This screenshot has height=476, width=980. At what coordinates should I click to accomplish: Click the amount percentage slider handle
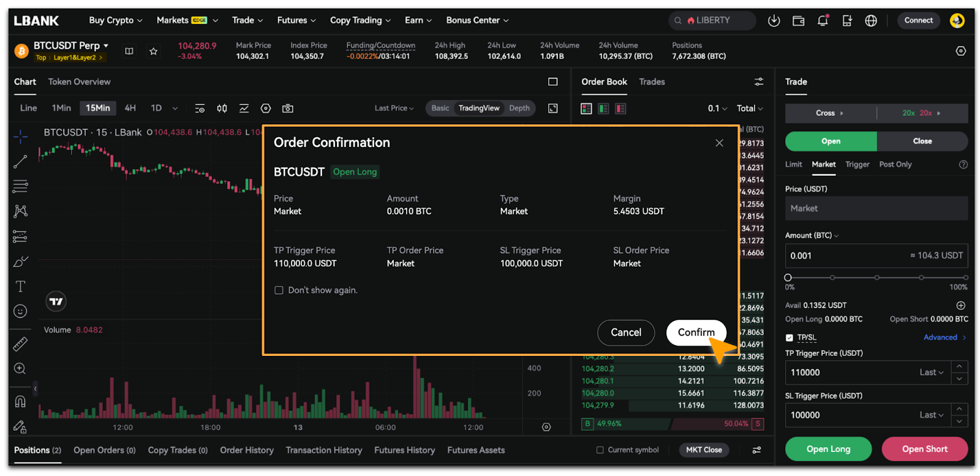point(788,278)
